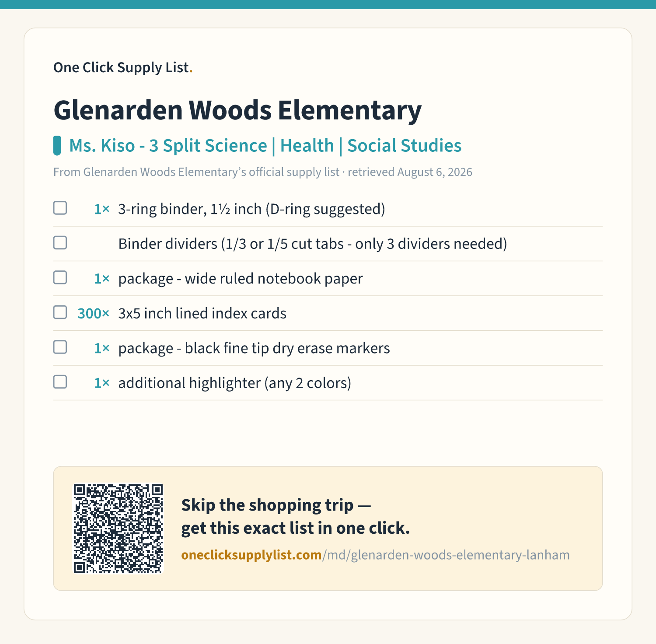The height and width of the screenshot is (644, 656).
Task: Check off wide ruled notebook paper
Action: click(60, 277)
